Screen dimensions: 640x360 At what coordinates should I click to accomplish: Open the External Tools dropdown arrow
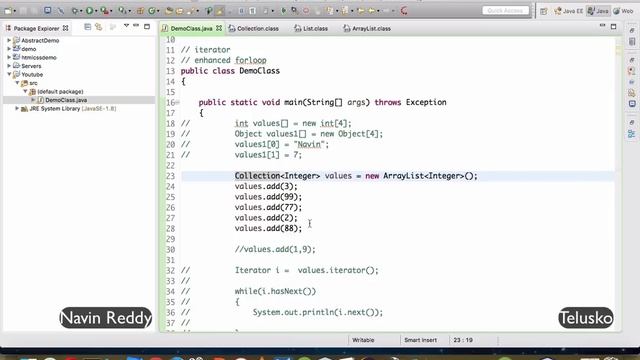click(111, 11)
